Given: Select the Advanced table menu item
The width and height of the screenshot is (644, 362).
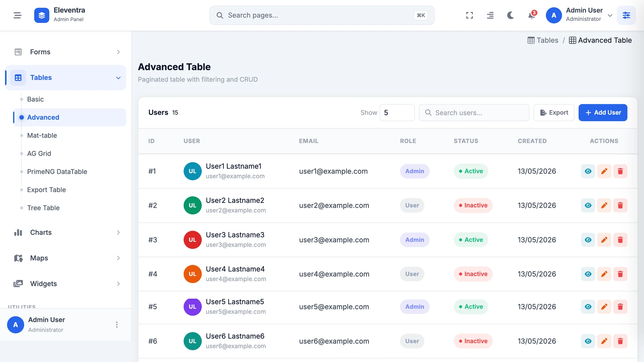Looking at the screenshot, I should (x=70, y=117).
